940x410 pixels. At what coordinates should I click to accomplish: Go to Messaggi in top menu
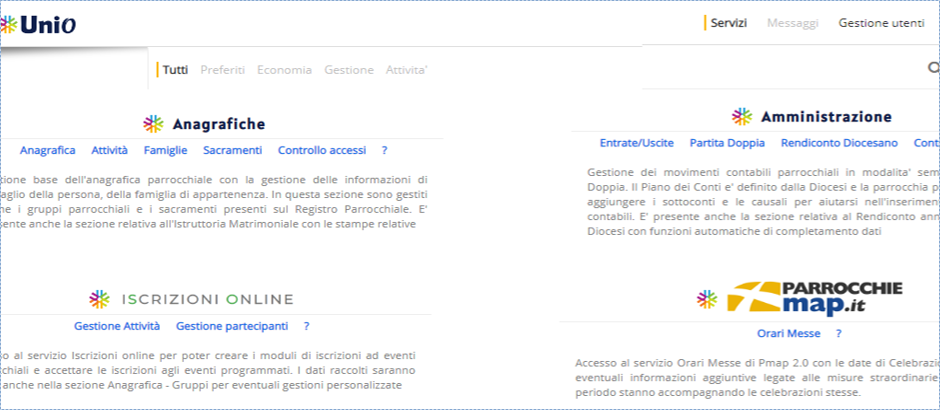tap(792, 23)
